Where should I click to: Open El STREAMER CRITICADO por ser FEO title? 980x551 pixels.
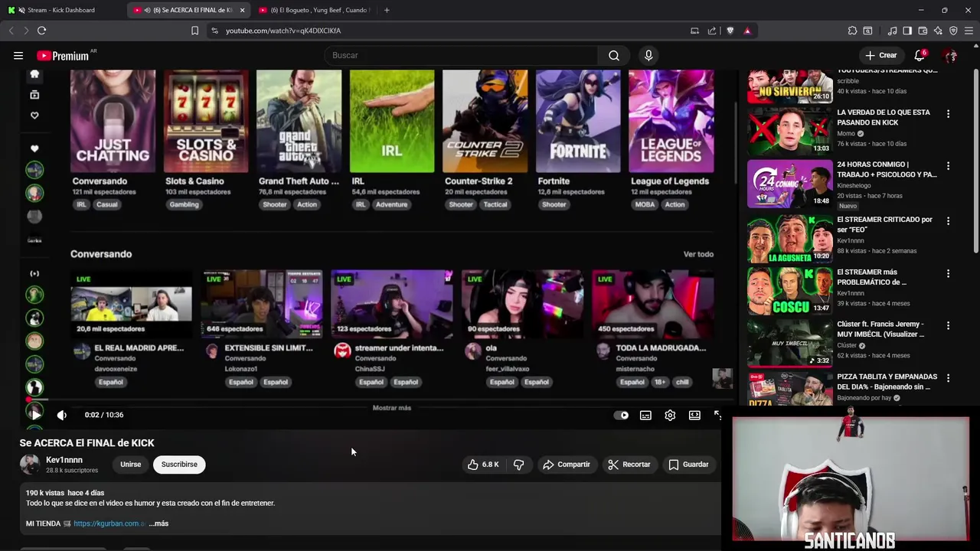click(884, 224)
